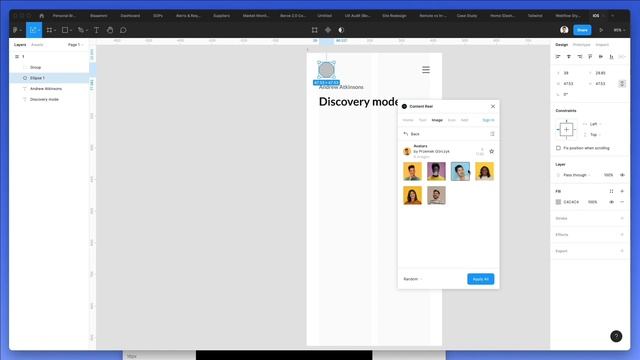Switch to the Prototype tab
Image resolution: width=640 pixels, height=360 pixels.
click(x=581, y=45)
